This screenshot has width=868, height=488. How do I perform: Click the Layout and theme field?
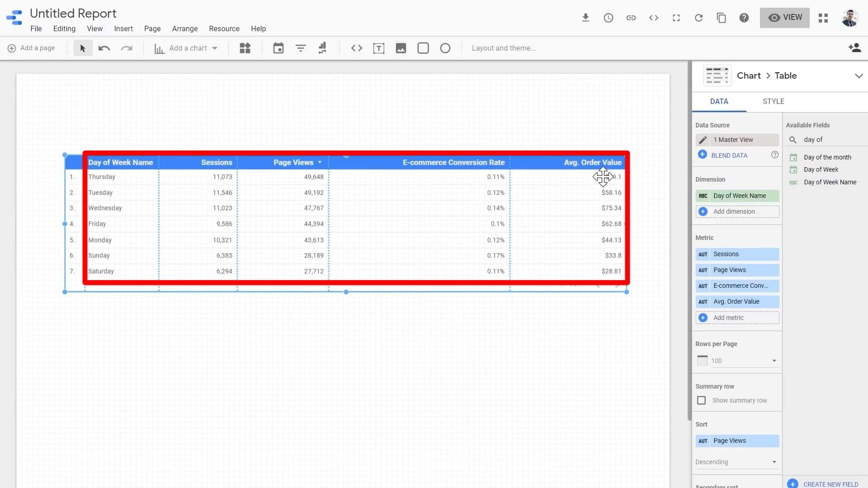(504, 48)
